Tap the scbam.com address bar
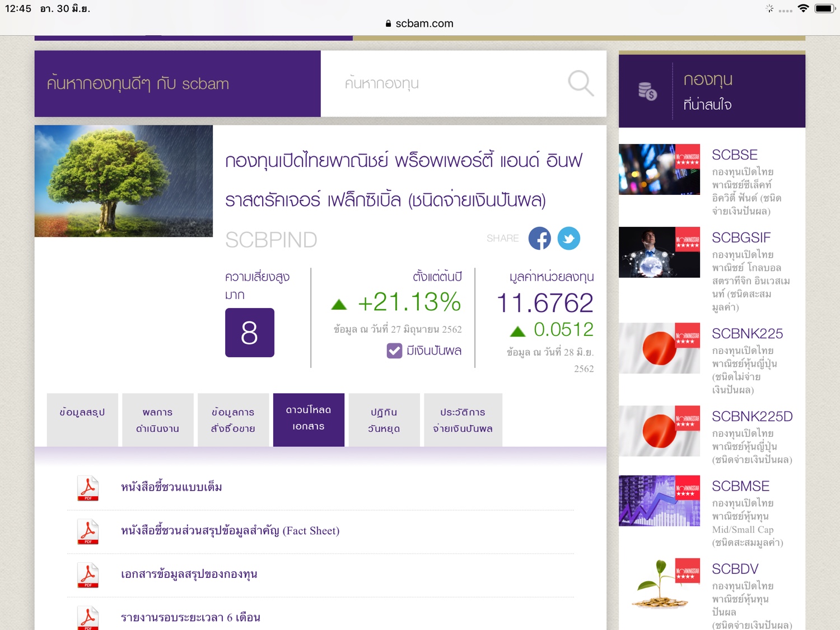 click(x=420, y=24)
